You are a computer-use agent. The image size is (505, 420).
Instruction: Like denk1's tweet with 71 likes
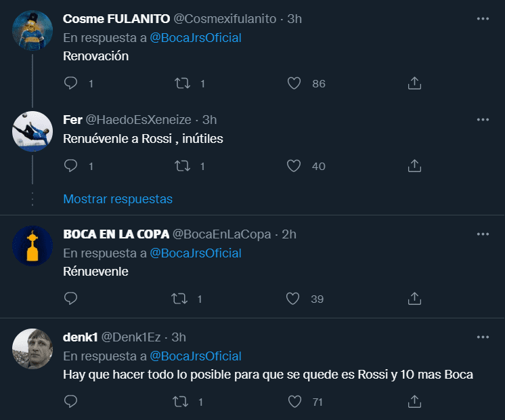coord(294,402)
